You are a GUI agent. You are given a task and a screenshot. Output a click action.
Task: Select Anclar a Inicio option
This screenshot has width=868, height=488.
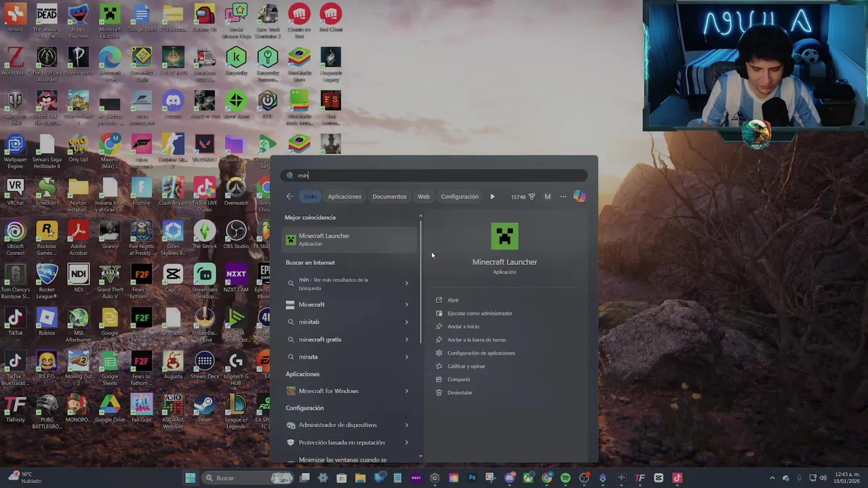[x=463, y=327]
